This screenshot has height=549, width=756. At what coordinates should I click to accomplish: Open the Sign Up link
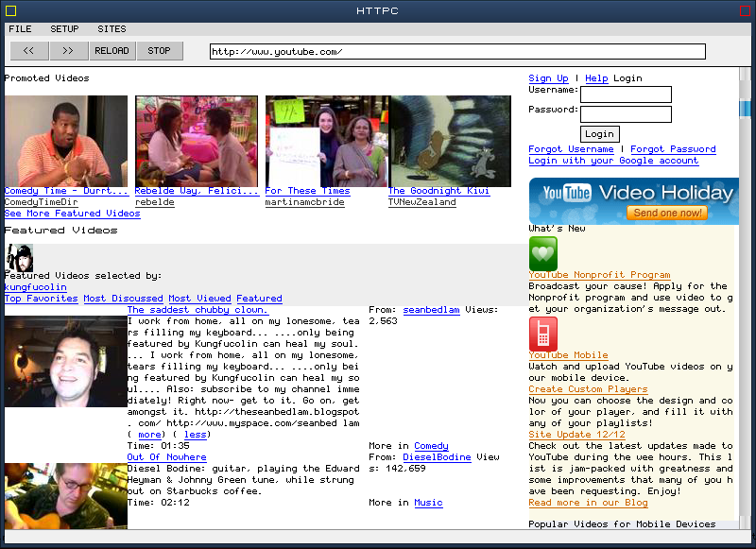[548, 78]
